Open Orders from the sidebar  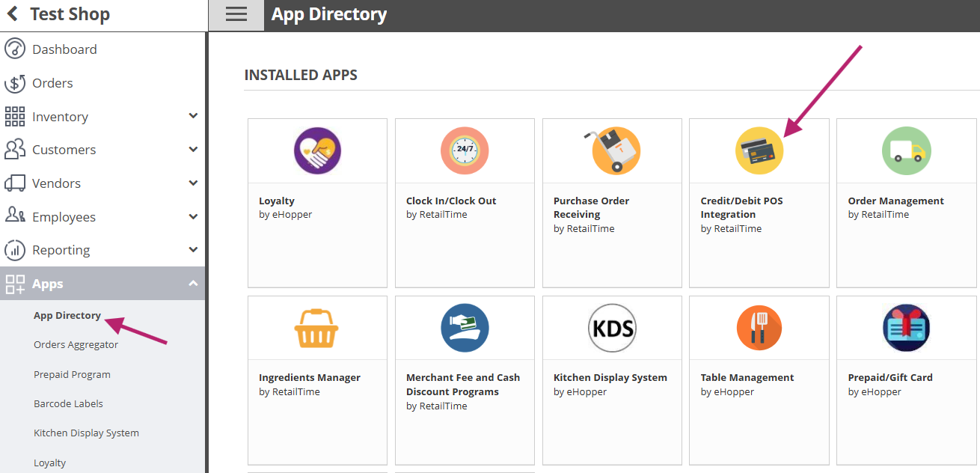click(x=52, y=83)
